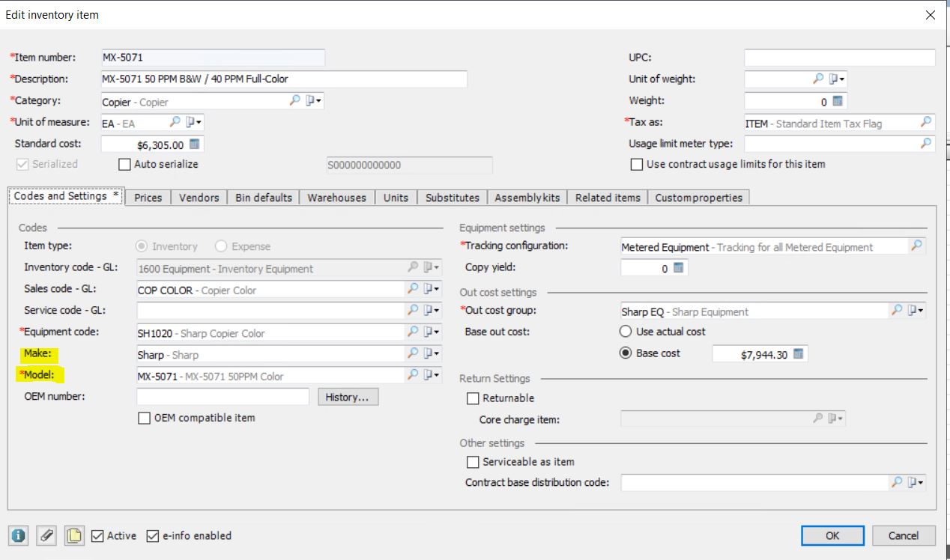The image size is (950, 560).
Task: Switch to the Prices tab
Action: (148, 198)
